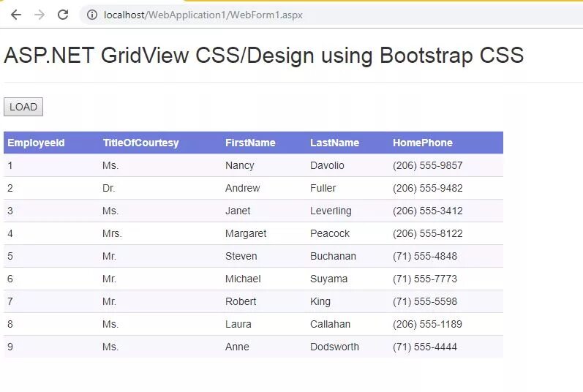The height and width of the screenshot is (392, 583).
Task: Click last name cell Peacock
Action: (x=330, y=233)
